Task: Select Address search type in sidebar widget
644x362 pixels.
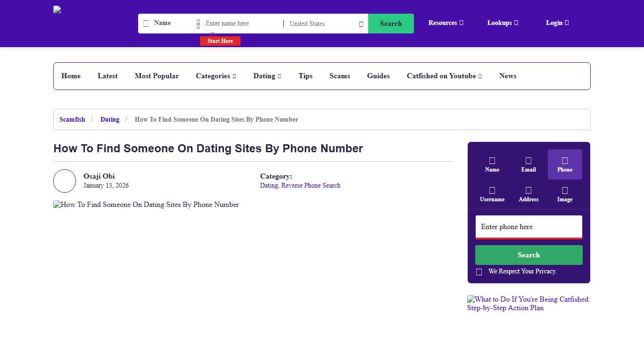Action: (x=528, y=194)
